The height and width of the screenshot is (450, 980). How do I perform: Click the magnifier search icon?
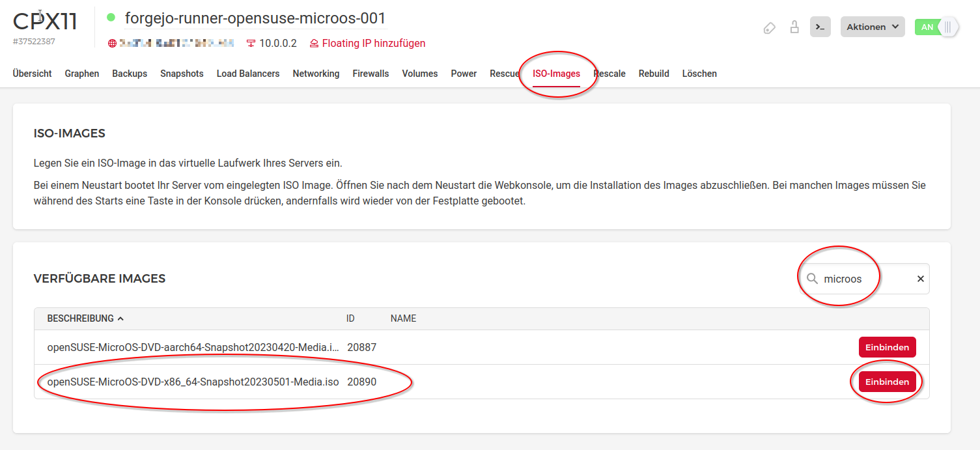(x=812, y=279)
